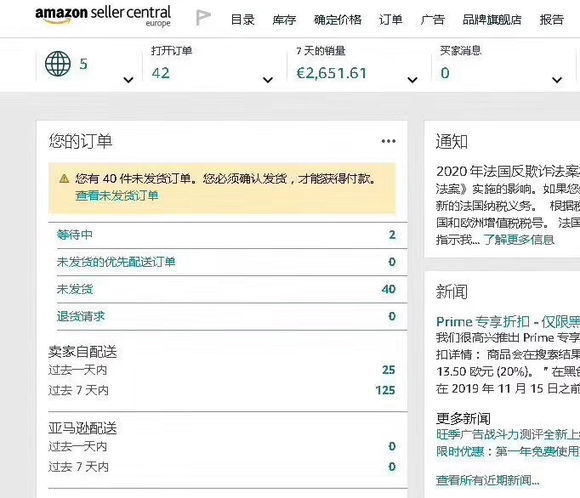Viewport: 580px width, 498px height.
Task: Click the count 2 in 等待中 row
Action: click(392, 235)
